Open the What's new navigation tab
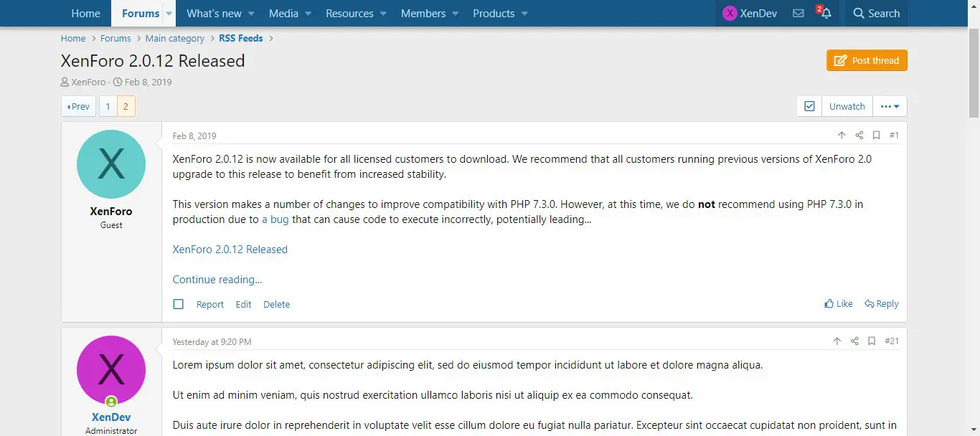This screenshot has width=980, height=436. coord(214,14)
